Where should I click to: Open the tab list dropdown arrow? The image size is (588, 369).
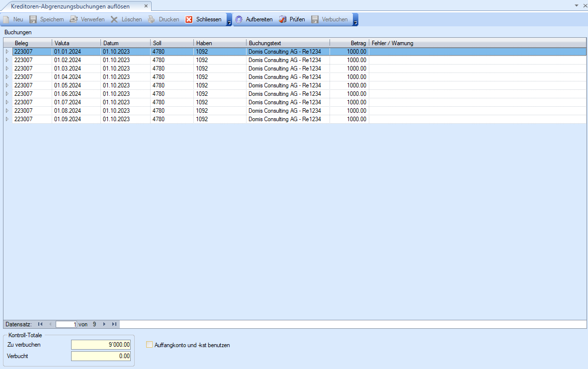(x=577, y=5)
